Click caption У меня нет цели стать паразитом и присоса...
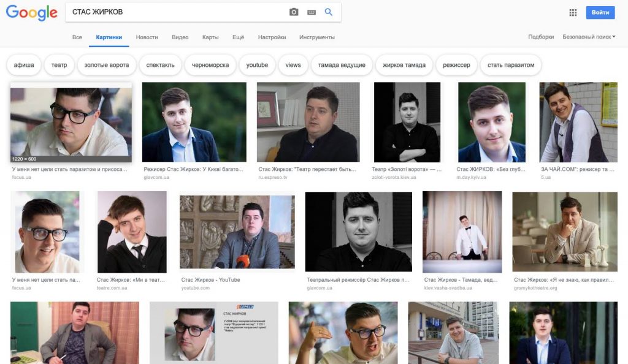This screenshot has width=628, height=364. (x=69, y=169)
